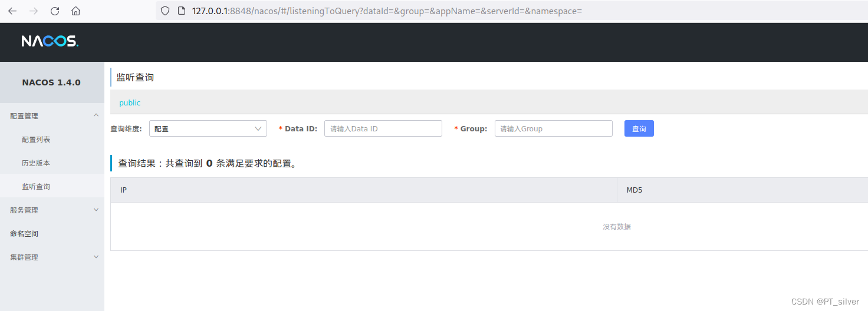Click the 查询结果 summary text
Image resolution: width=868 pixels, height=311 pixels.
(x=207, y=163)
